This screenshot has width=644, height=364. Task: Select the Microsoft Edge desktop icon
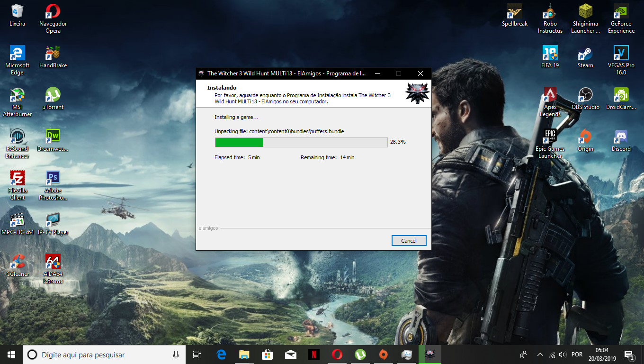click(18, 61)
